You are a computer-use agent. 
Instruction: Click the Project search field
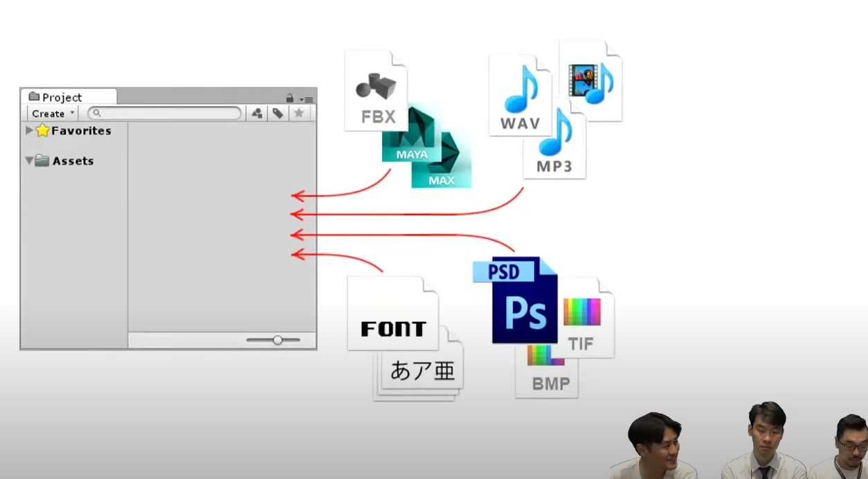pyautogui.click(x=165, y=114)
